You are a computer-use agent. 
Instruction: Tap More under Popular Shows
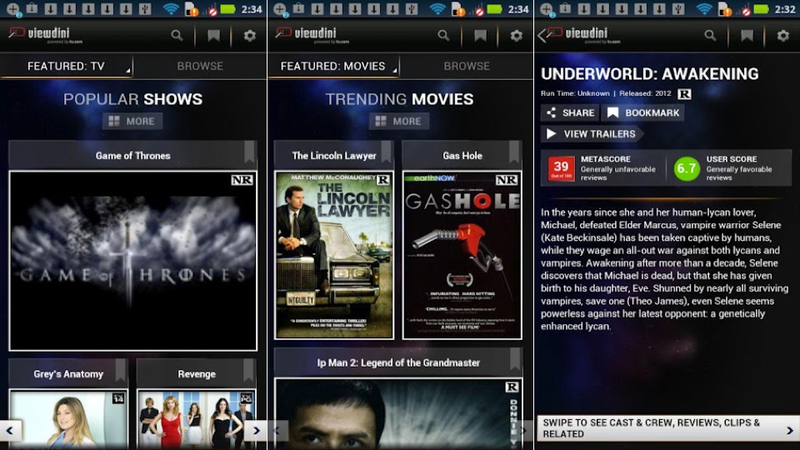point(133,121)
